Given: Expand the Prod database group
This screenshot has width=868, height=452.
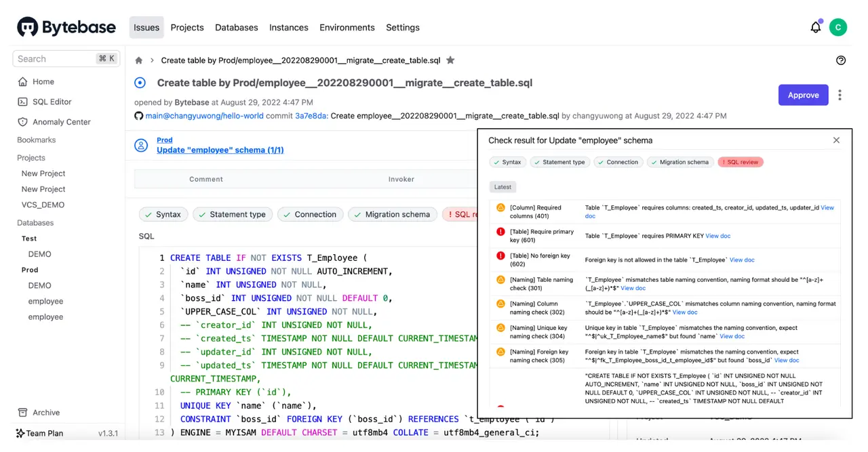Looking at the screenshot, I should (x=31, y=270).
